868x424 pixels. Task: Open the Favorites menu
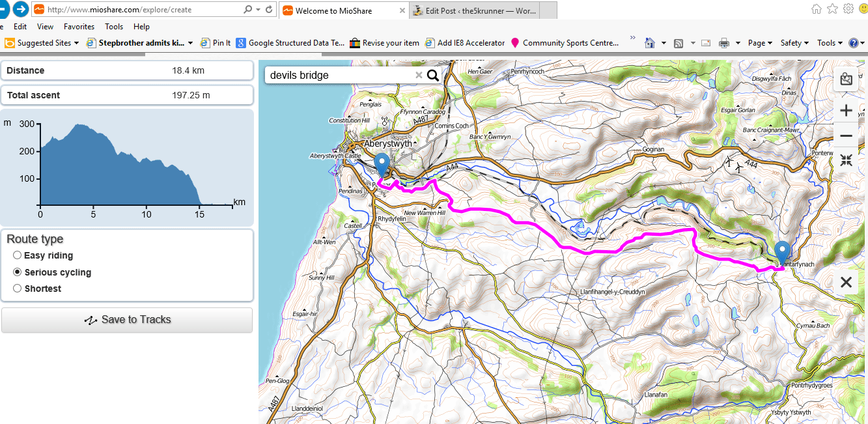pos(79,27)
